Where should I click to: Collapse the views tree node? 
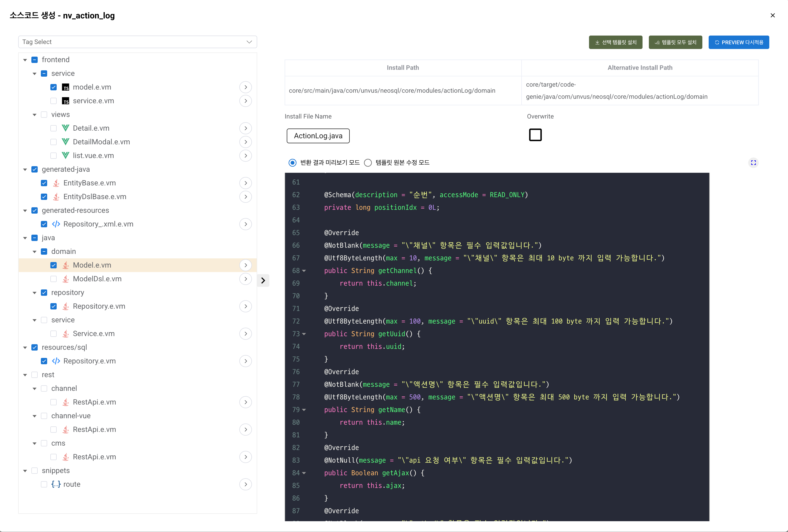click(x=35, y=115)
